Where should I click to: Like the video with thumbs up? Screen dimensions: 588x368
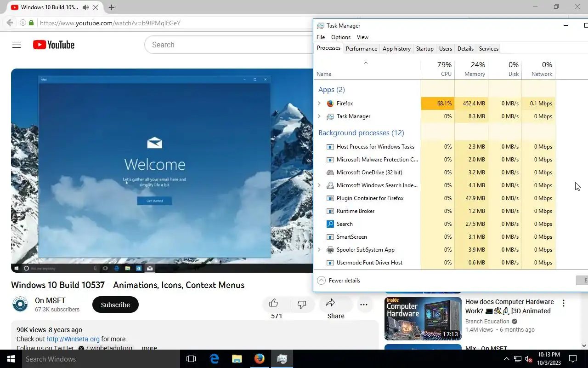pyautogui.click(x=273, y=303)
